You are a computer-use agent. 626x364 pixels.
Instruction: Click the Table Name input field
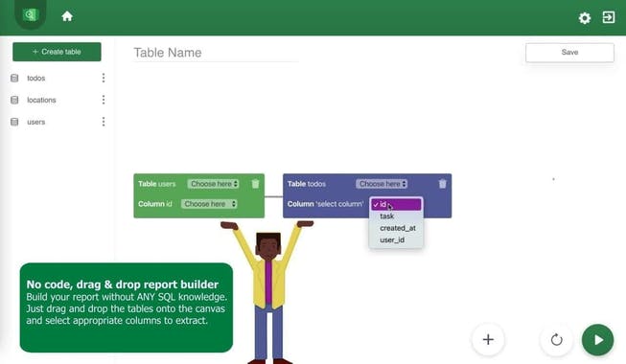tap(216, 53)
